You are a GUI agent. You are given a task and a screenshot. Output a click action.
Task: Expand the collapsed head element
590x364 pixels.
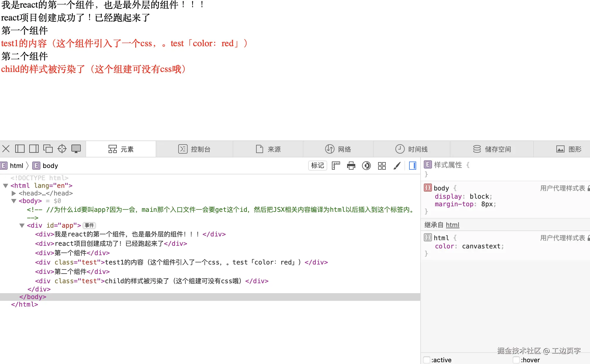point(13,193)
